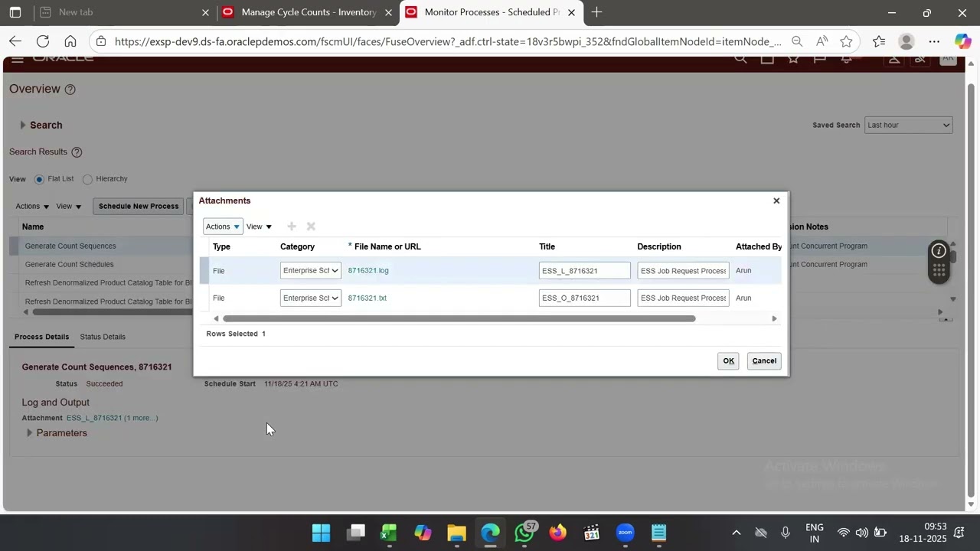Switch to Manage Cycle Counts browser tab
Viewport: 980px width, 551px height.
[x=308, y=12]
